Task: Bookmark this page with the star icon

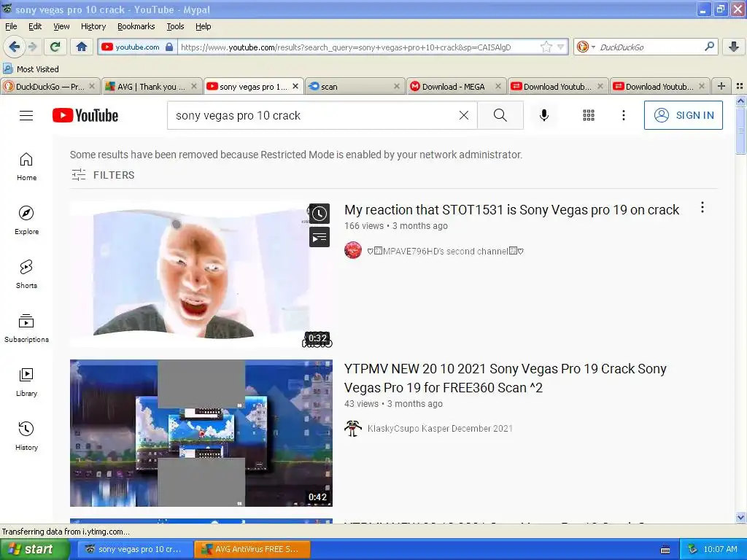Action: coord(546,47)
